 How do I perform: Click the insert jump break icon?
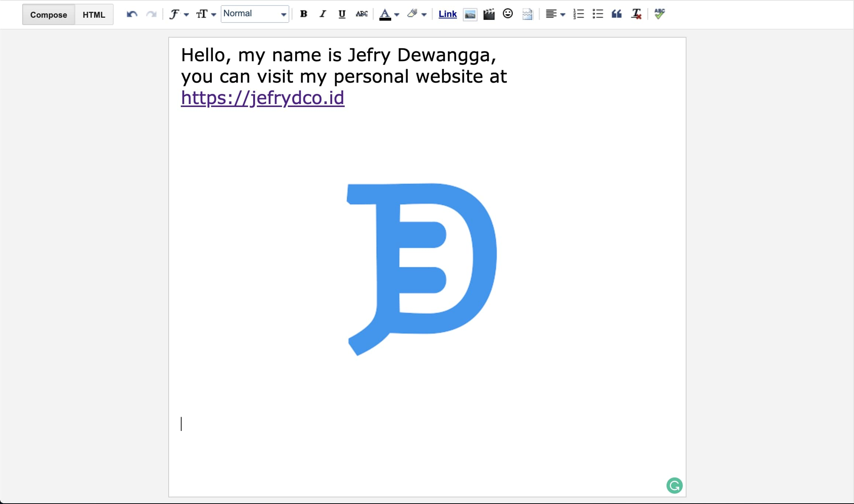click(x=527, y=14)
